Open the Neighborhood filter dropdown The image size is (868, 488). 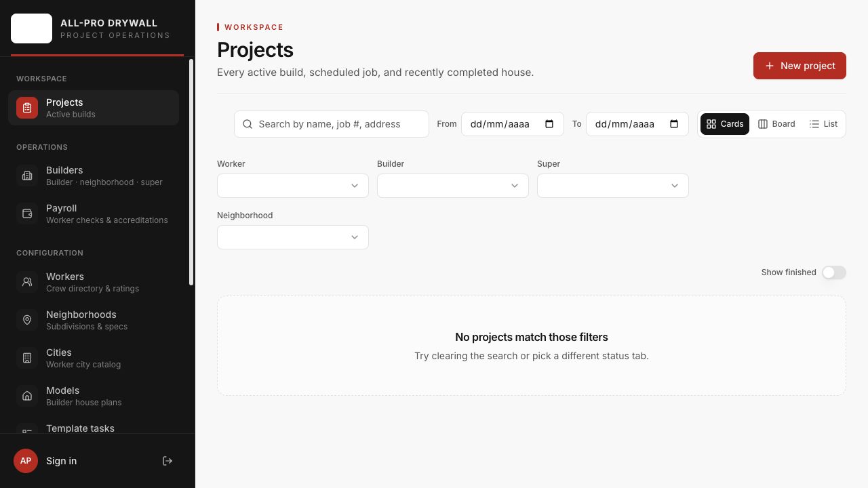[293, 237]
